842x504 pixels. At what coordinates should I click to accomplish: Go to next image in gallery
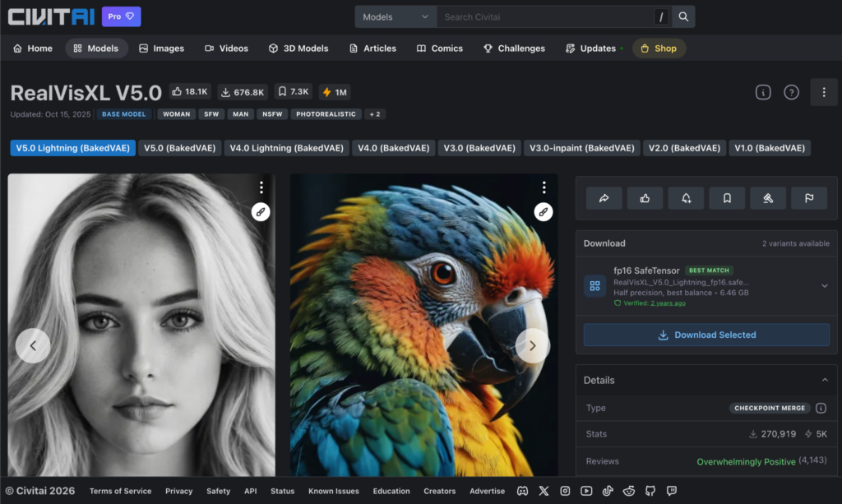pos(533,345)
